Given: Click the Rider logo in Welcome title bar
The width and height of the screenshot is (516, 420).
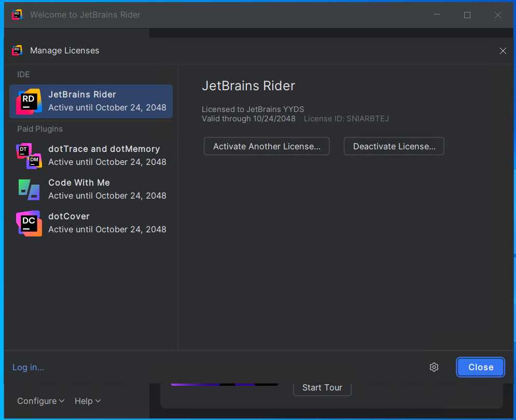Looking at the screenshot, I should coord(17,15).
